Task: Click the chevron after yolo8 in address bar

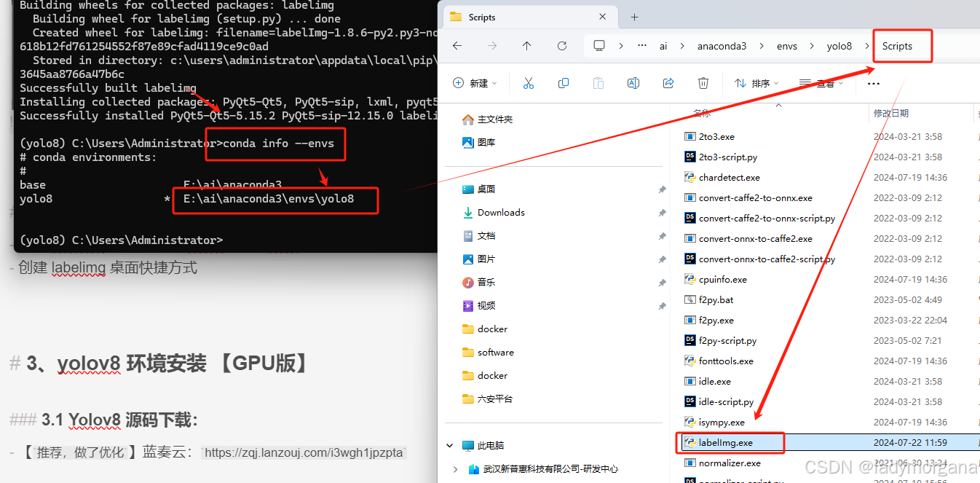Action: [866, 46]
